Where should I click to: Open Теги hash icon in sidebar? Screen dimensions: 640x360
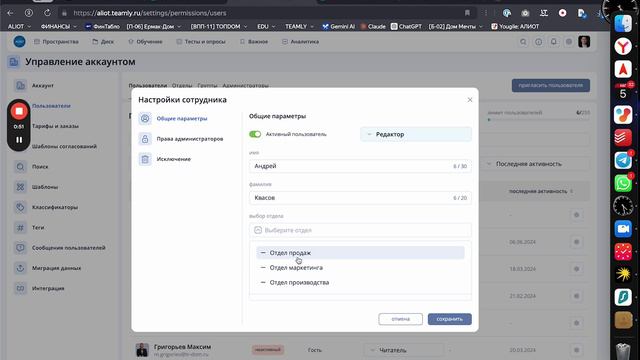coord(20,227)
